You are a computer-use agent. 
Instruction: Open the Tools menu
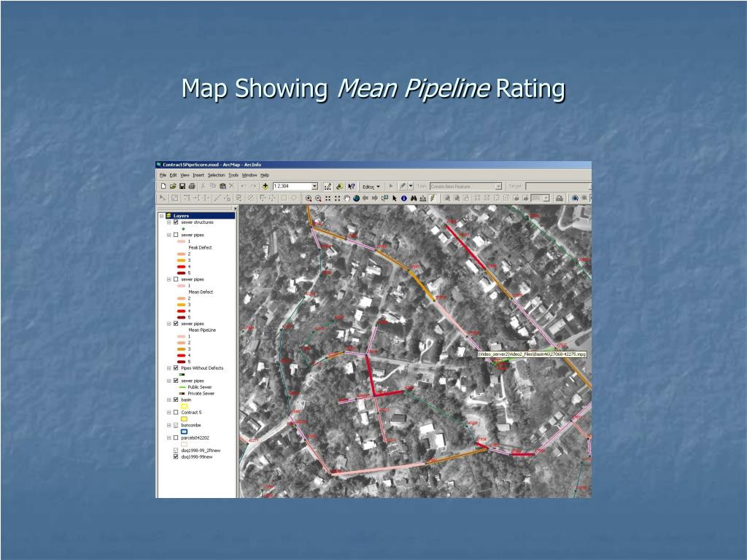[233, 175]
